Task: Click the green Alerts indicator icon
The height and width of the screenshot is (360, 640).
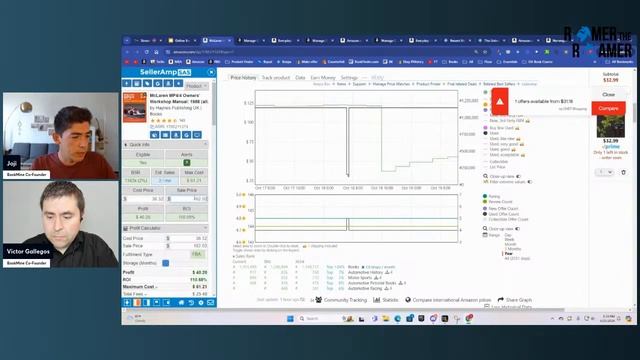Action: pos(187,162)
